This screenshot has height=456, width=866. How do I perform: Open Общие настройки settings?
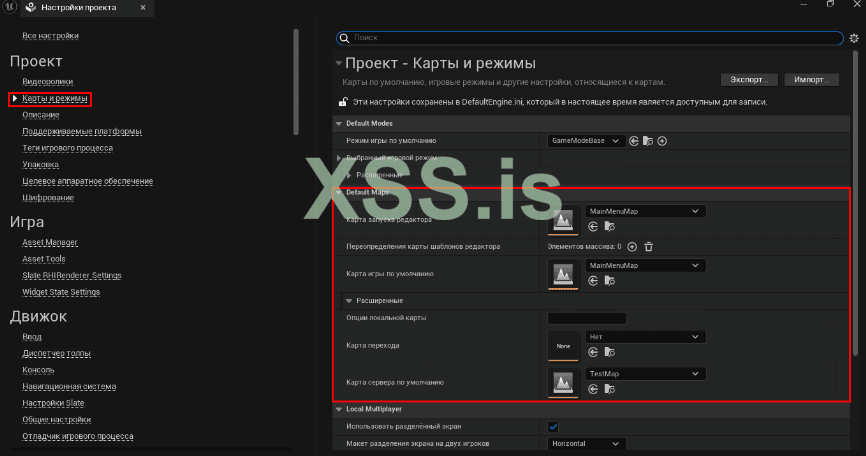56,420
